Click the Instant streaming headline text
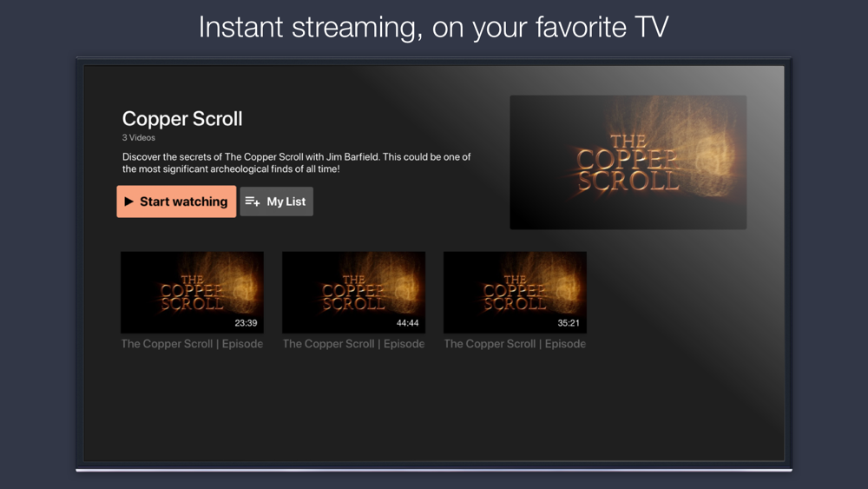The width and height of the screenshot is (868, 489). [433, 27]
